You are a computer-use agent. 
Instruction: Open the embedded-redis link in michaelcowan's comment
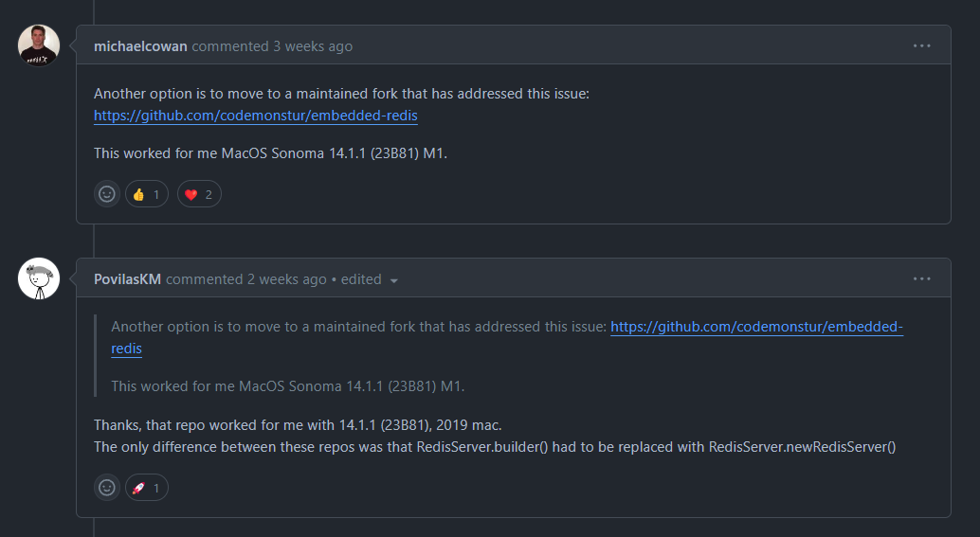pyautogui.click(x=256, y=116)
